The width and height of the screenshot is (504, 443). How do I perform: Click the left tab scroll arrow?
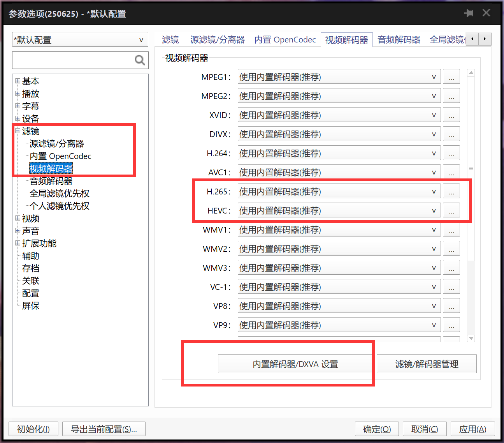click(472, 39)
